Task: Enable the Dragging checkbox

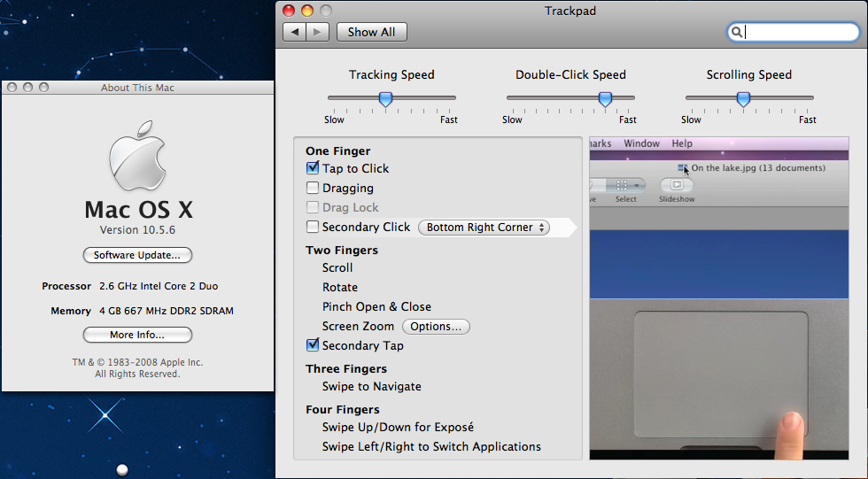Action: tap(313, 188)
